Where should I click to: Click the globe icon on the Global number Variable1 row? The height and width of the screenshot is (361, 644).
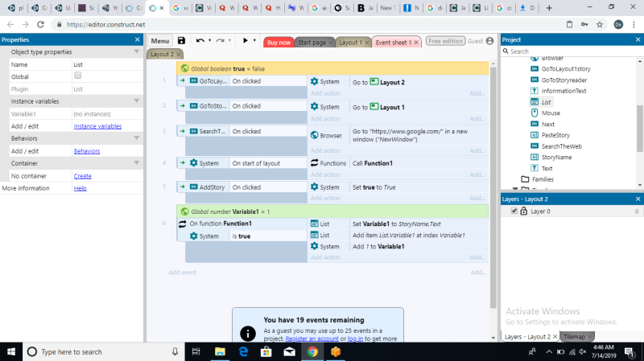tap(185, 211)
